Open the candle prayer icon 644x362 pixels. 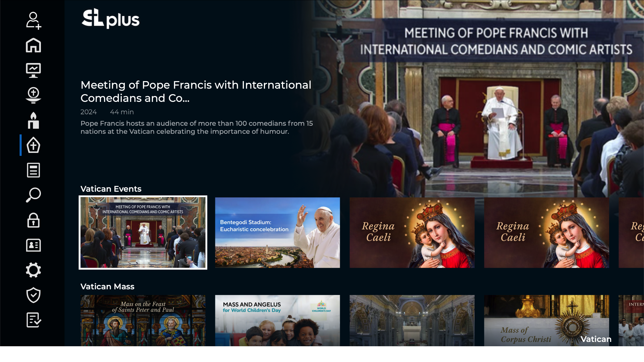coord(34,120)
